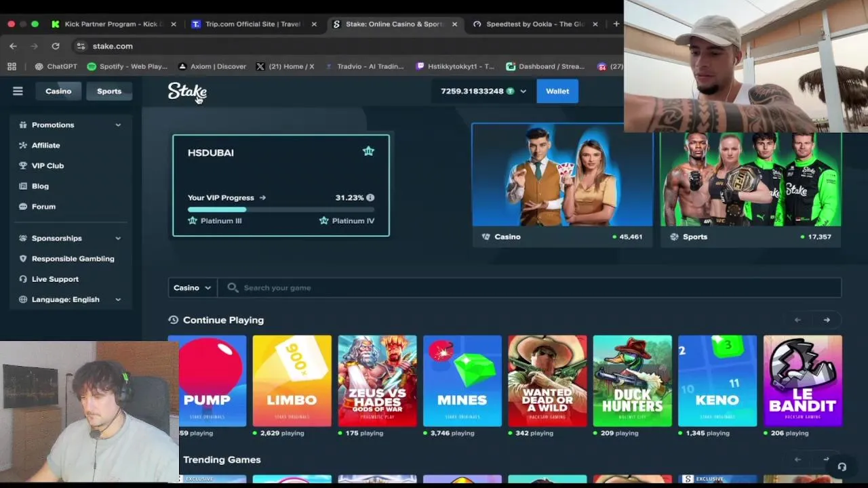Expand the Language: English chevron
Screen dimensions: 868x488
coord(118,299)
